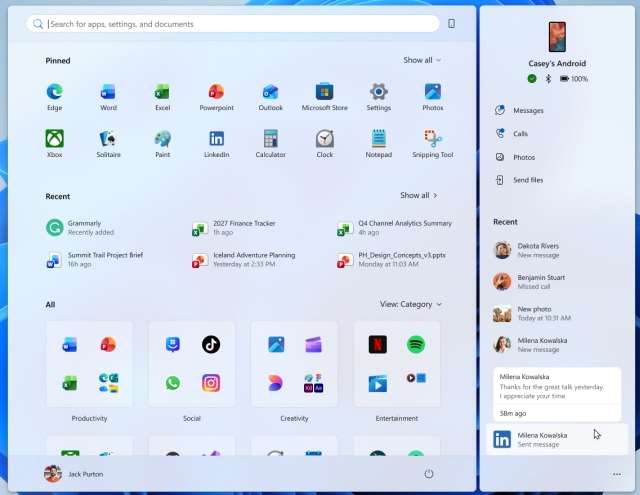Open TikTok in the Social category
The image size is (640, 495).
tap(211, 344)
